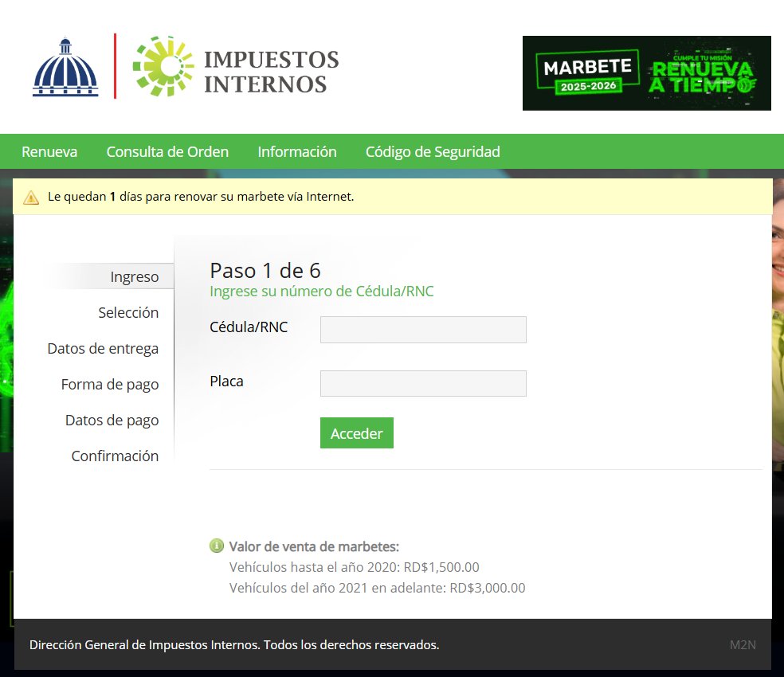Image resolution: width=784 pixels, height=677 pixels.
Task: Select the Confirmación step
Action: [x=115, y=456]
